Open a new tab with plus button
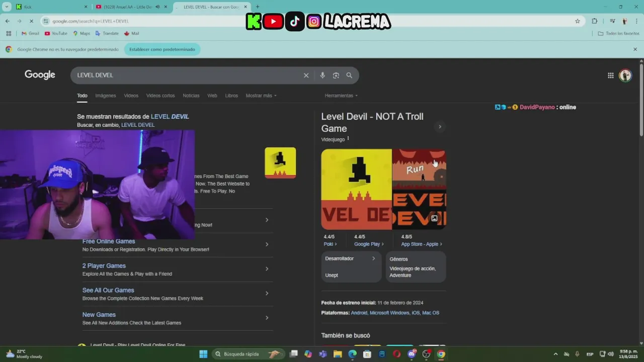 coord(258,7)
